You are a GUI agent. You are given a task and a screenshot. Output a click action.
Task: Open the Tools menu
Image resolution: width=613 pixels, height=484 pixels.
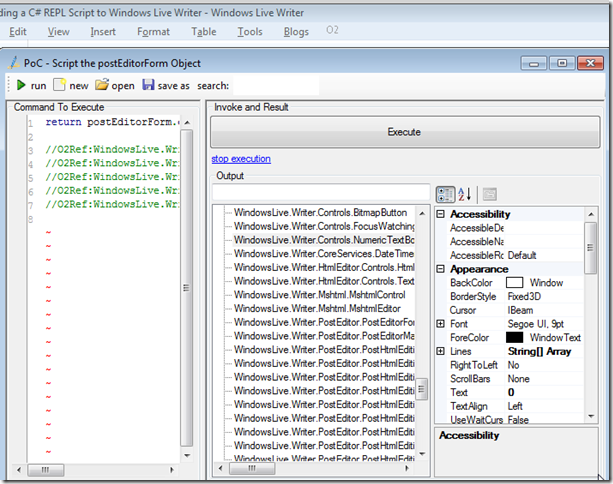[250, 32]
